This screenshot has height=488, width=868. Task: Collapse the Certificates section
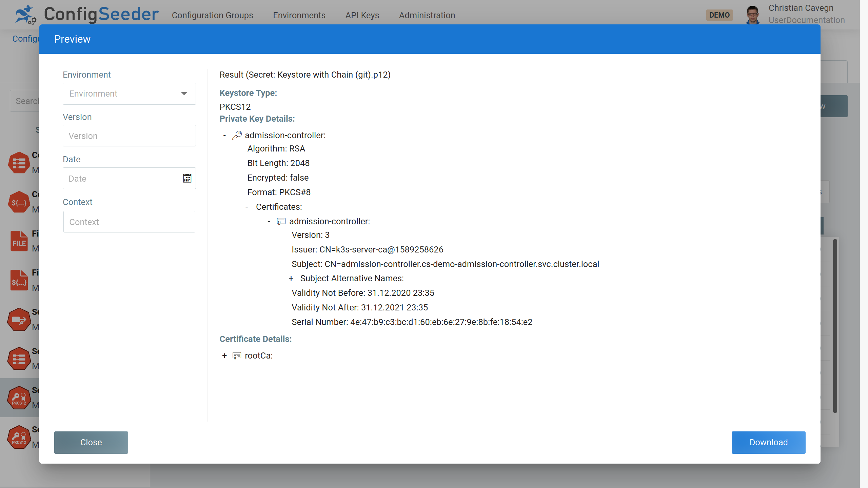[x=247, y=207]
